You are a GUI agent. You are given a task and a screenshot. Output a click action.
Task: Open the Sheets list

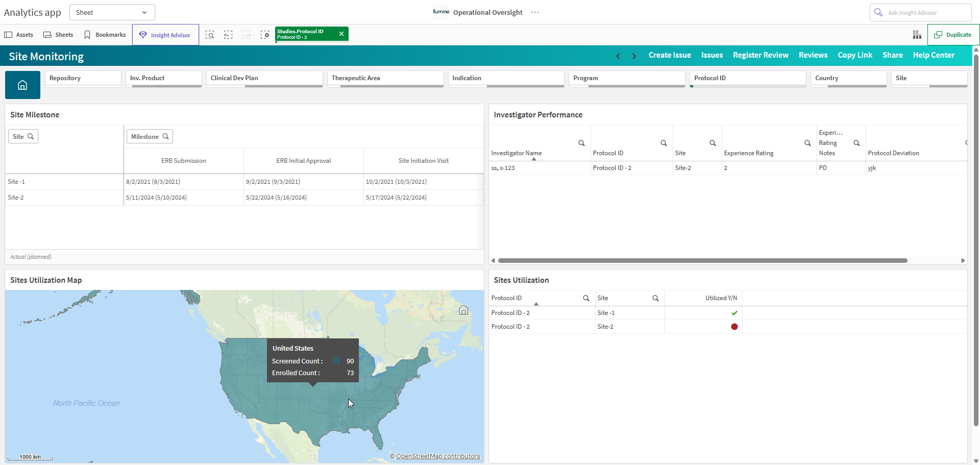click(x=58, y=35)
